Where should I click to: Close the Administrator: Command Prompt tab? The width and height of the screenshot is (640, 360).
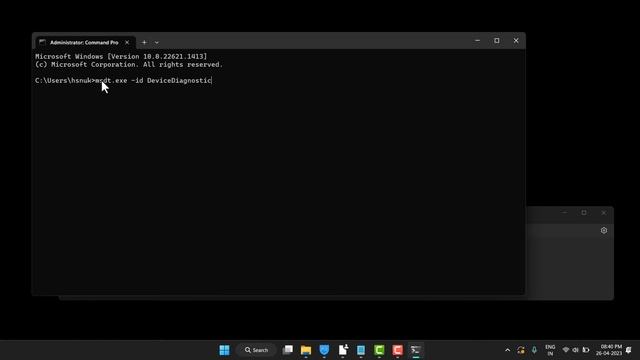click(x=127, y=42)
